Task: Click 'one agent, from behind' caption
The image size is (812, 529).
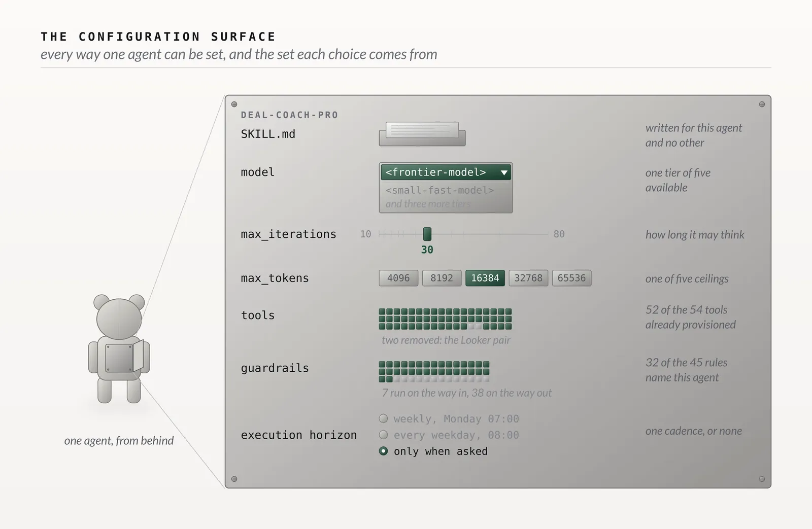Action: (x=119, y=441)
